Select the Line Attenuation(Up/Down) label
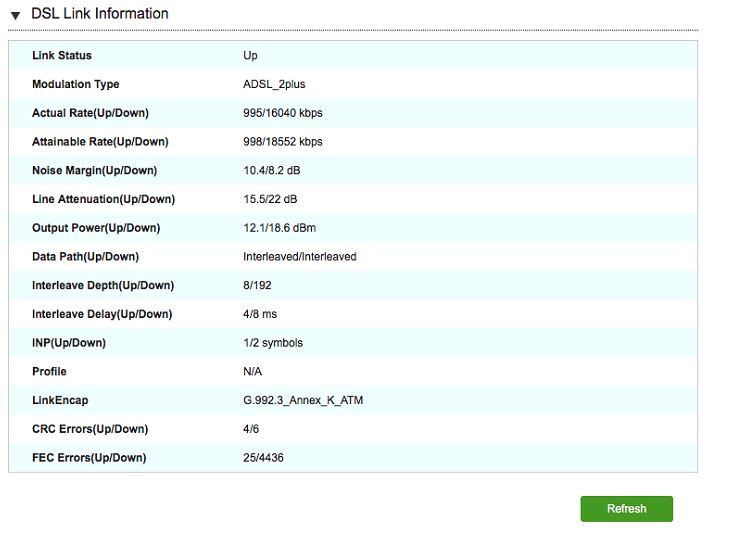Viewport: 748px width, 552px height. pyautogui.click(x=103, y=199)
